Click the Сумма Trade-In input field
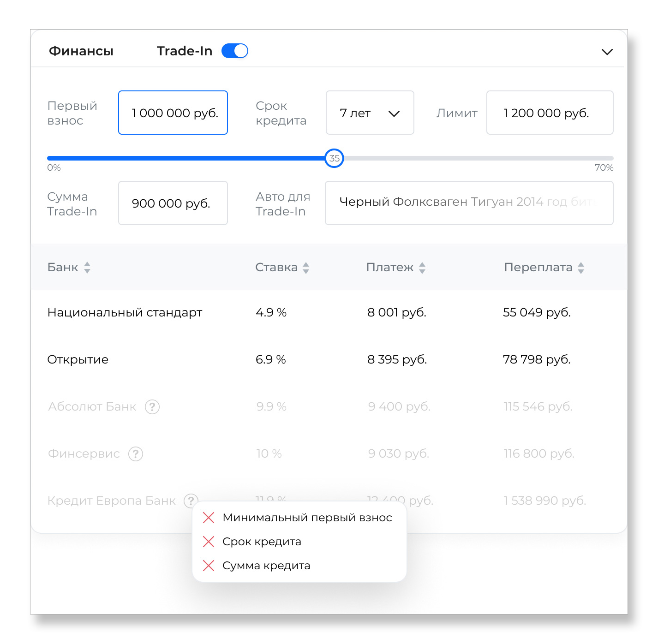Image resolution: width=658 pixels, height=644 pixels. (x=173, y=203)
